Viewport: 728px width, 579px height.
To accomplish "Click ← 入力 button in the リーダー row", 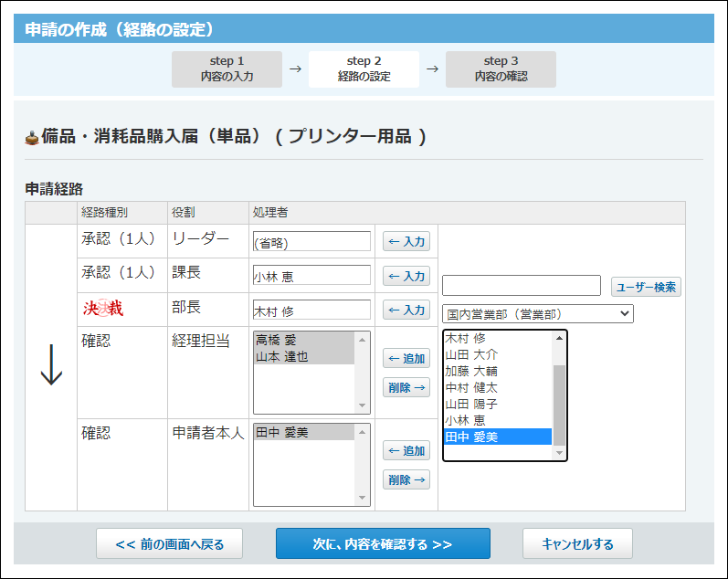I will (x=406, y=241).
